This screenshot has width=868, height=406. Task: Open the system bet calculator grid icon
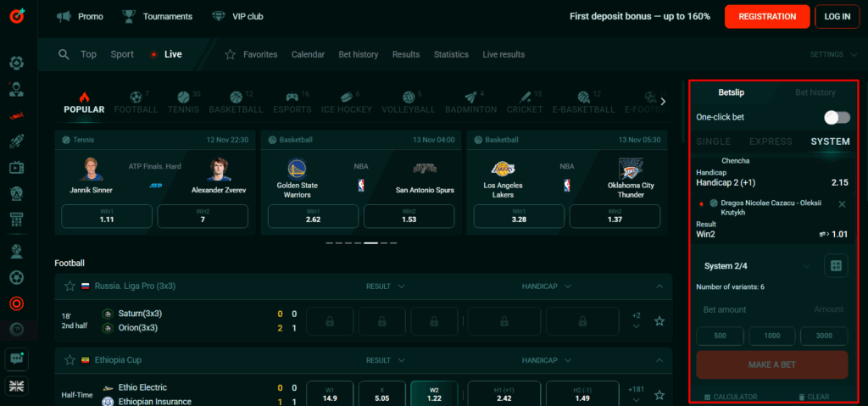click(836, 266)
